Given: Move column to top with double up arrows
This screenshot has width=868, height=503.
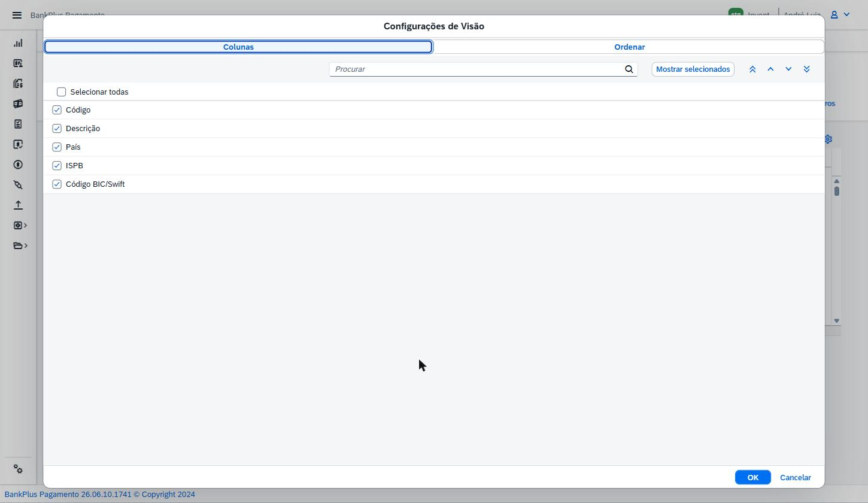Looking at the screenshot, I should 752,69.
